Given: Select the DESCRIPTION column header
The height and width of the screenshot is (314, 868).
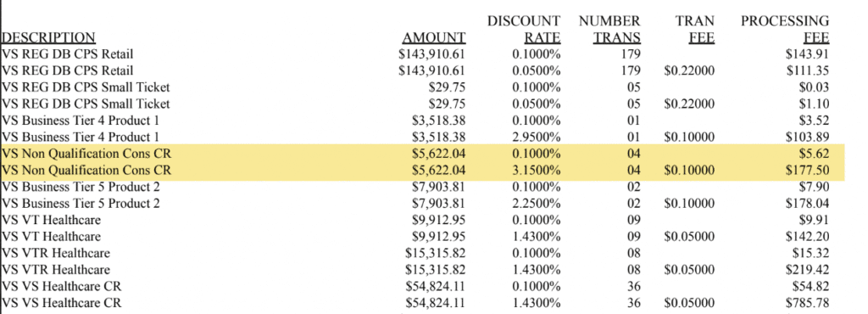Looking at the screenshot, I should (48, 37).
